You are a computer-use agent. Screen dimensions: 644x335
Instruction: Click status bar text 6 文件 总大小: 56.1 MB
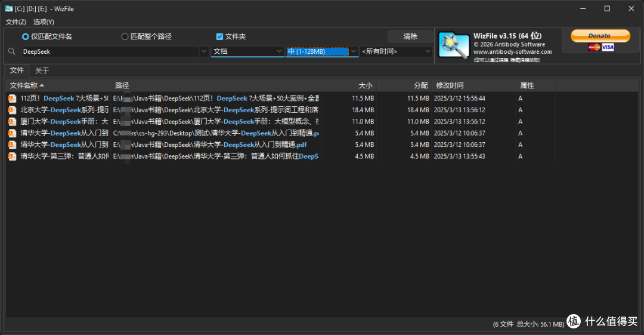(528, 324)
